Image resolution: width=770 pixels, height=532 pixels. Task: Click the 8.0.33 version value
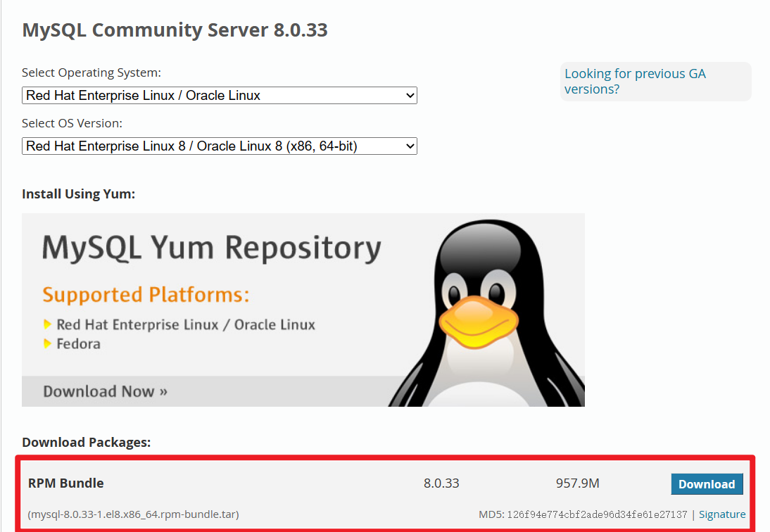(x=441, y=483)
